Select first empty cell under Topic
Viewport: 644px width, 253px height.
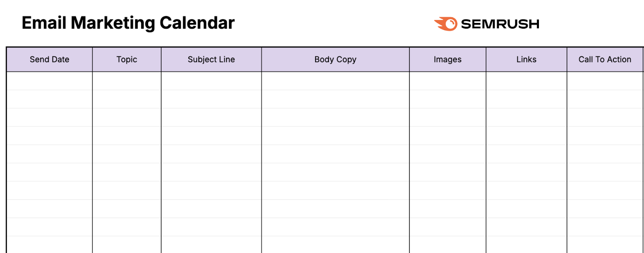click(127, 81)
